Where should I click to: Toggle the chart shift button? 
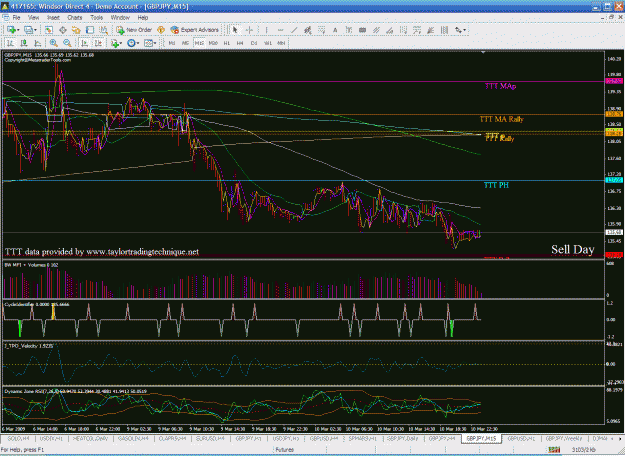(x=98, y=43)
